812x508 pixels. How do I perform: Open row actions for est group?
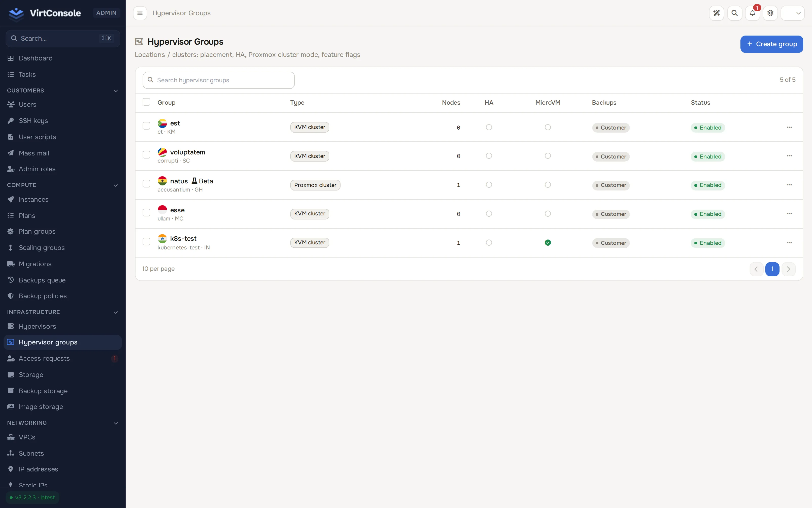[x=789, y=127]
